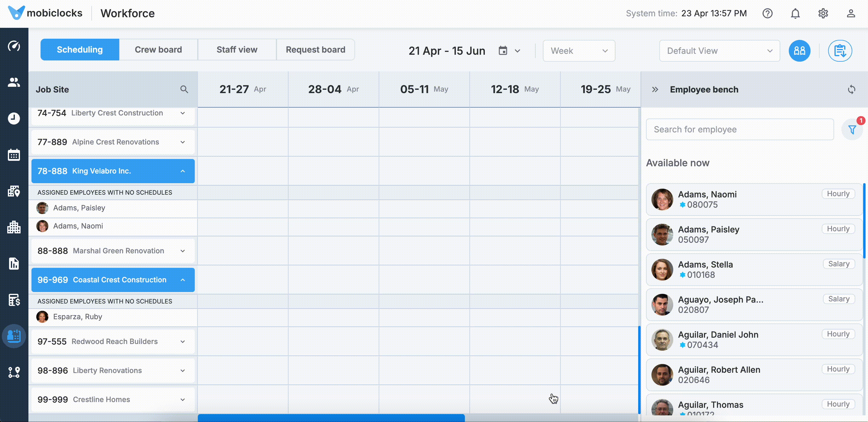This screenshot has width=868, height=422.
Task: Switch to the Crew board tab
Action: (x=158, y=50)
